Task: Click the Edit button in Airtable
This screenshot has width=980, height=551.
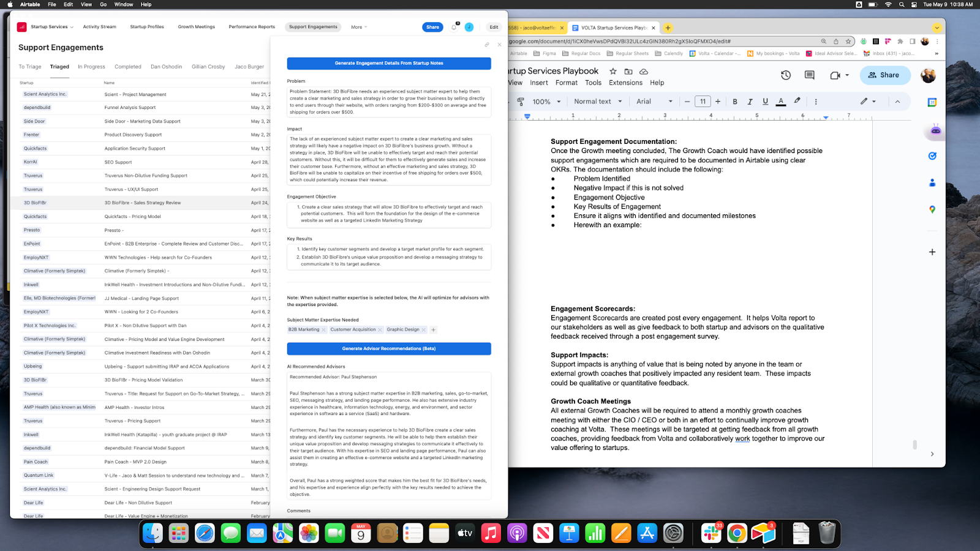Action: (x=494, y=27)
